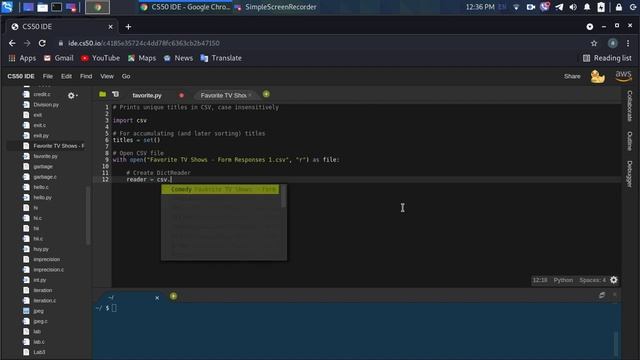Open the Find menu

coord(86,76)
